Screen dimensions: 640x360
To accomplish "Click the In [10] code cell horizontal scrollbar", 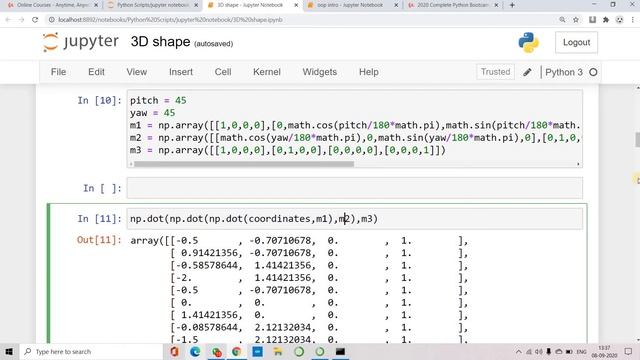I will [244, 164].
